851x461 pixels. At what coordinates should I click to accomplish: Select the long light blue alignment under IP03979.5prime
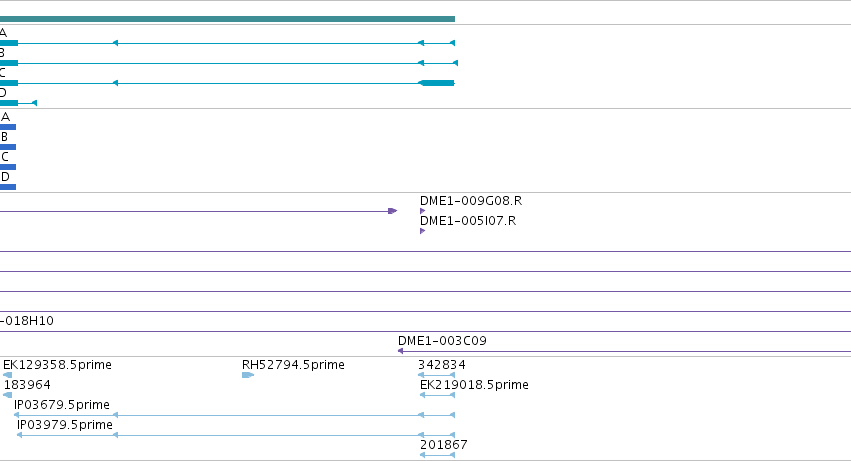[236, 435]
